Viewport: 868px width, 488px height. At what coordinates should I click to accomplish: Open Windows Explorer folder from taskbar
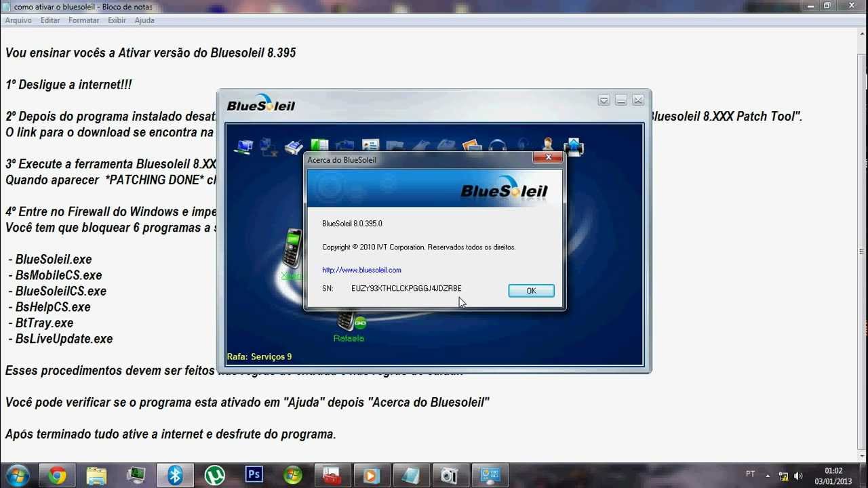(x=96, y=475)
